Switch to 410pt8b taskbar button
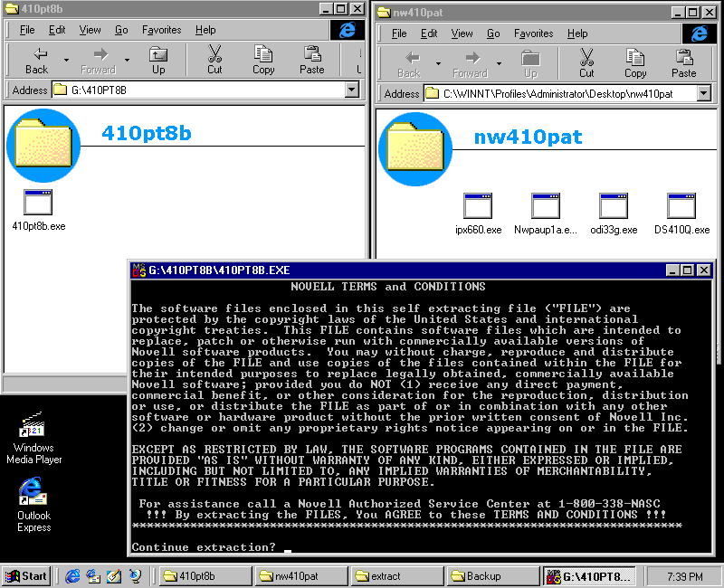 [x=205, y=576]
